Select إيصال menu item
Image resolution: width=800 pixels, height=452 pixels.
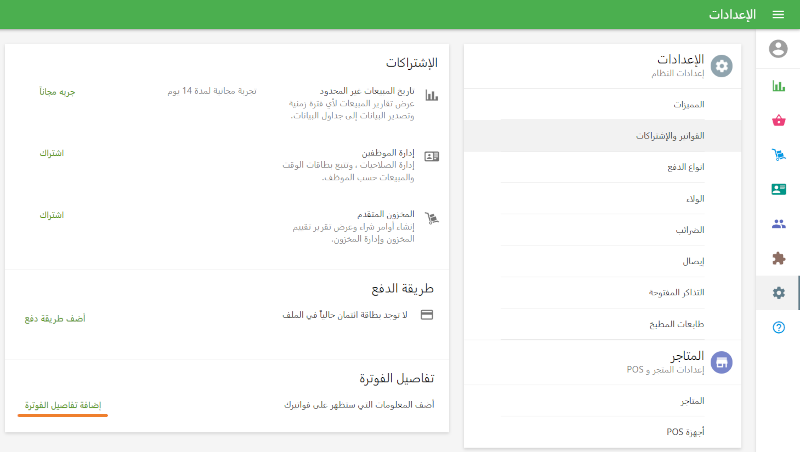point(603,261)
